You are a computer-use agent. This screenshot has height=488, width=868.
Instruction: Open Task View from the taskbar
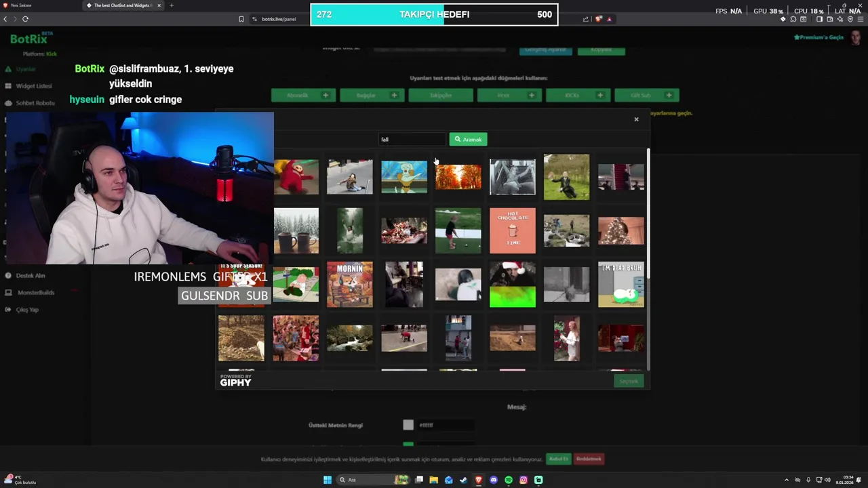[x=419, y=480]
